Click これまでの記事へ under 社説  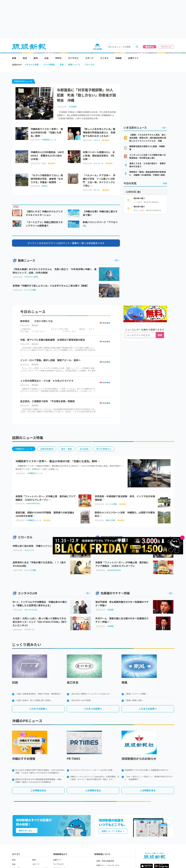pyautogui.click(x=38, y=709)
